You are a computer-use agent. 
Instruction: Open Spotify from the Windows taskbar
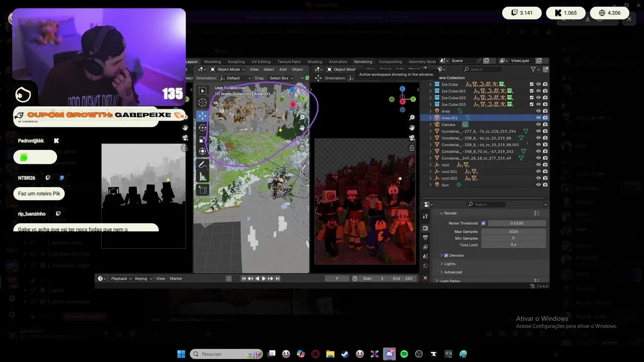tap(404, 354)
